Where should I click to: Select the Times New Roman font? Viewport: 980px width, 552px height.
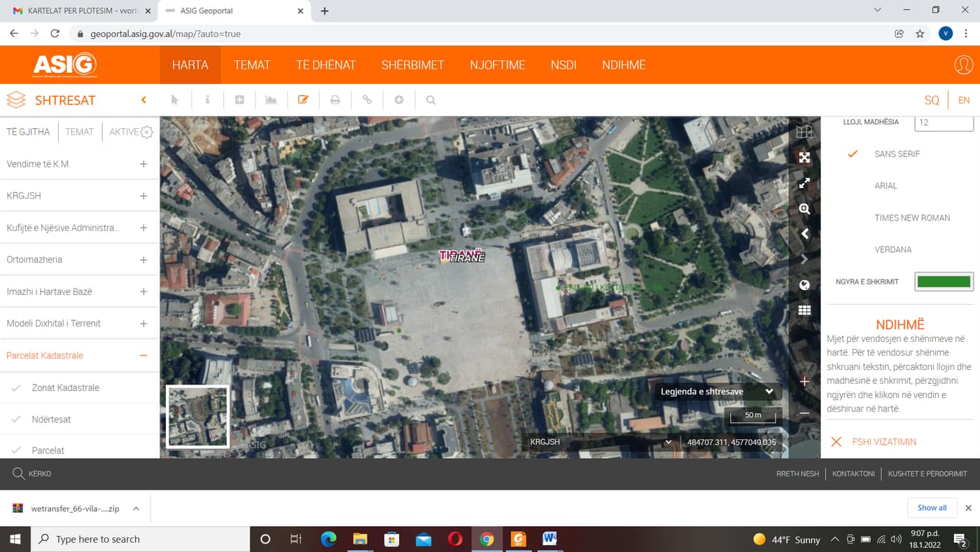pos(913,218)
